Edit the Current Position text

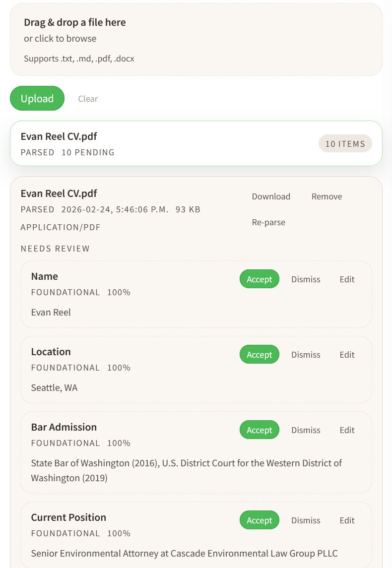pos(346,520)
